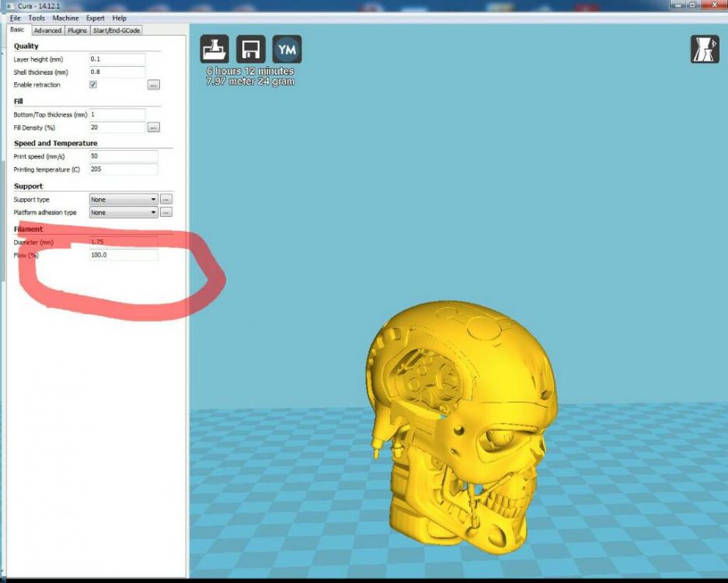Switch to the Advanced tab
This screenshot has width=728, height=583.
click(48, 30)
